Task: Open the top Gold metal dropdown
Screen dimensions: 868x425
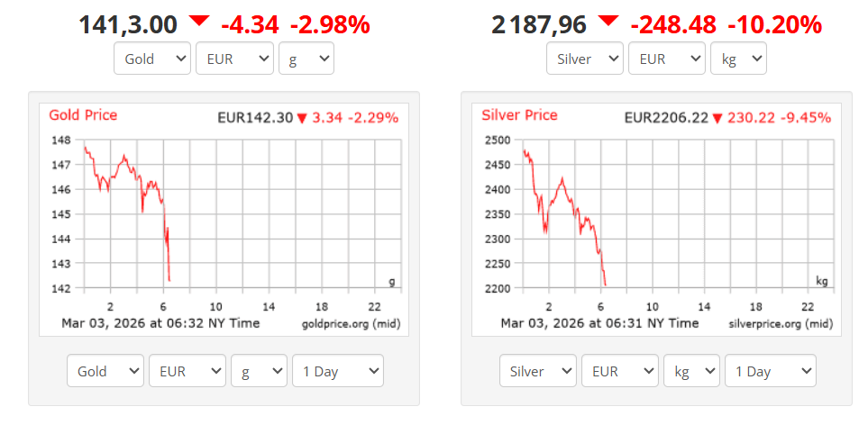Action: click(152, 59)
